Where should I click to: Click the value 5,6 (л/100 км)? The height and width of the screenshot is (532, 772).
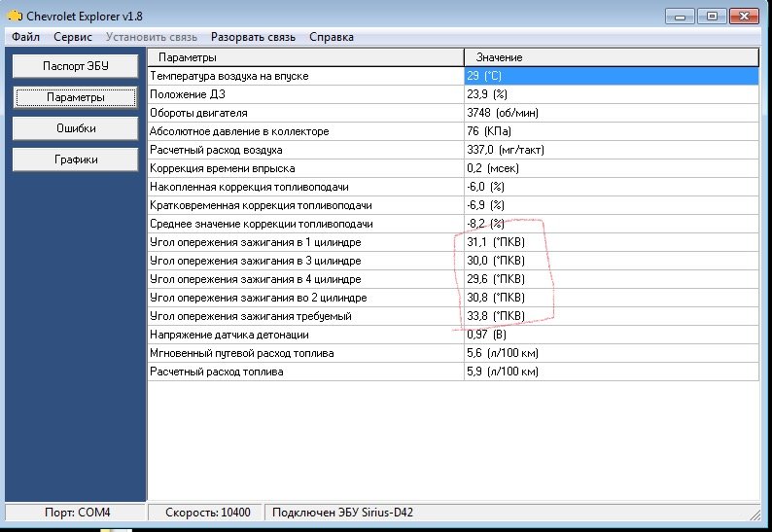(x=503, y=353)
